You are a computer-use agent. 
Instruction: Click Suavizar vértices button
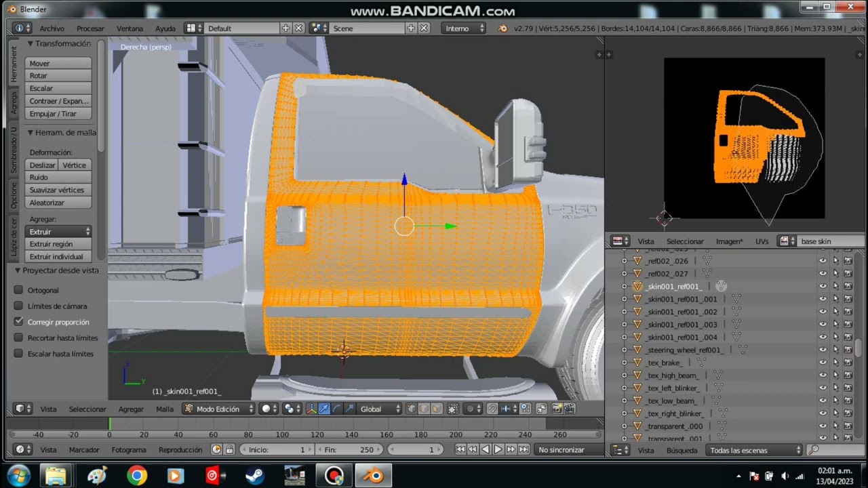click(58, 190)
